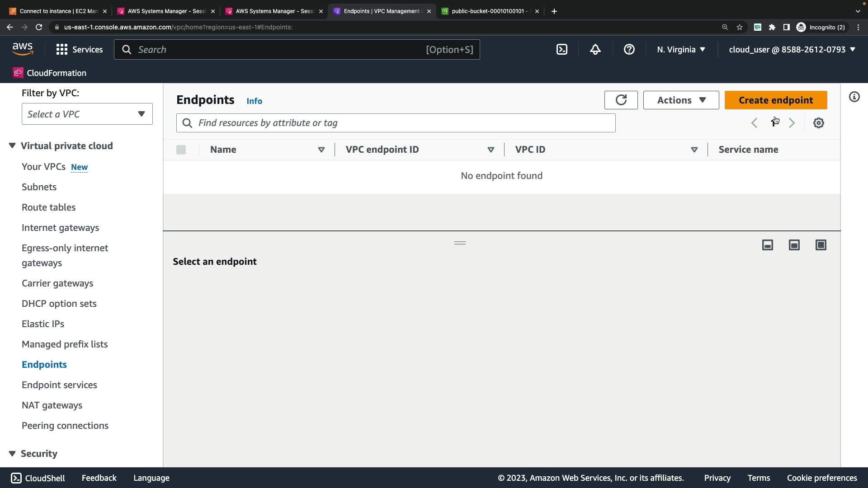Open the info side panel icon

[854, 97]
